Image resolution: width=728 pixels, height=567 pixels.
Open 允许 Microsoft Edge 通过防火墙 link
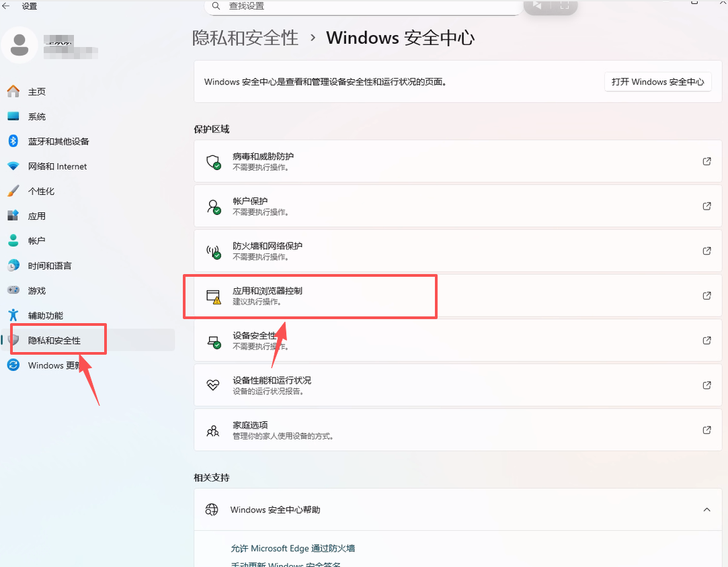[x=292, y=548]
